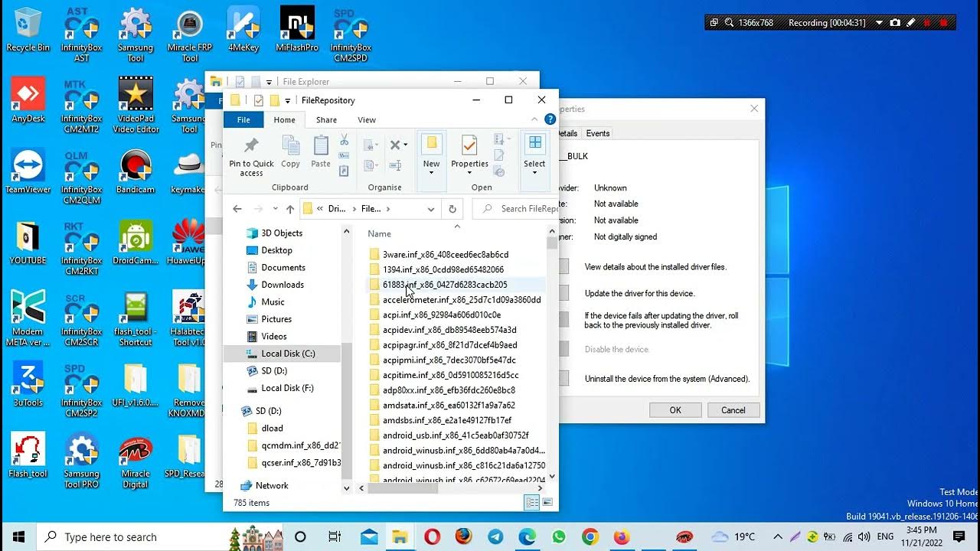Open Bandicam desktop icon
The image size is (980, 551).
[x=136, y=171]
